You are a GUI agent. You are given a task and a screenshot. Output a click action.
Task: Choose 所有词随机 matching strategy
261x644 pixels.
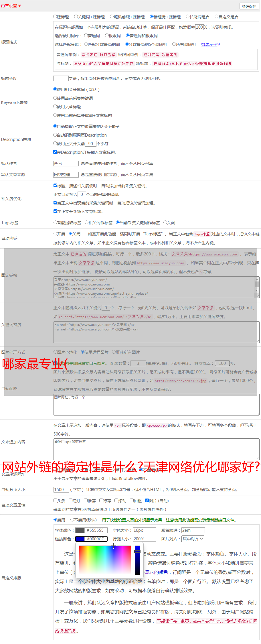pyautogui.click(x=174, y=44)
